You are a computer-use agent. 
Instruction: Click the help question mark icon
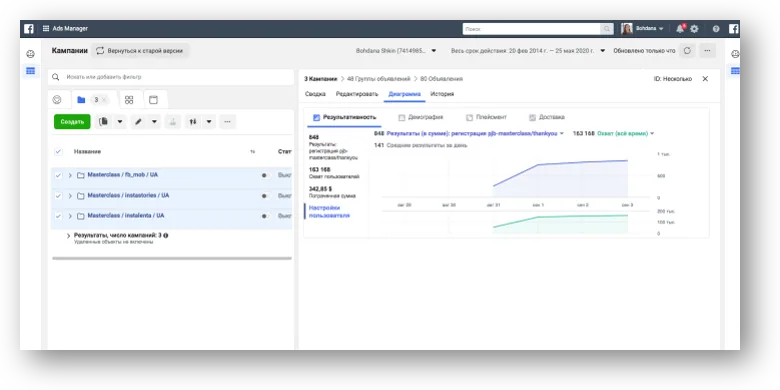pos(716,29)
